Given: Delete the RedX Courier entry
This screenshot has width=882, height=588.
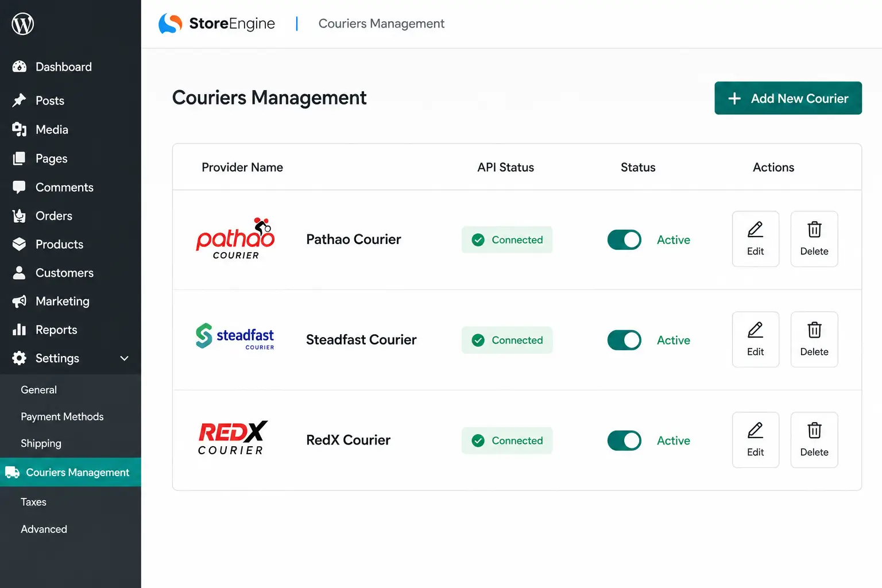Looking at the screenshot, I should (814, 440).
